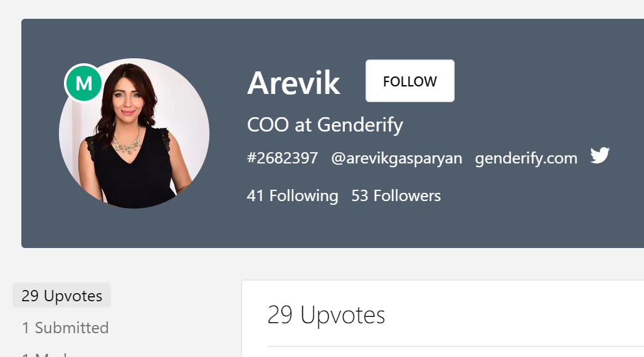Click the Arevik name heading
Image resolution: width=644 pixels, height=357 pixels.
tap(293, 83)
